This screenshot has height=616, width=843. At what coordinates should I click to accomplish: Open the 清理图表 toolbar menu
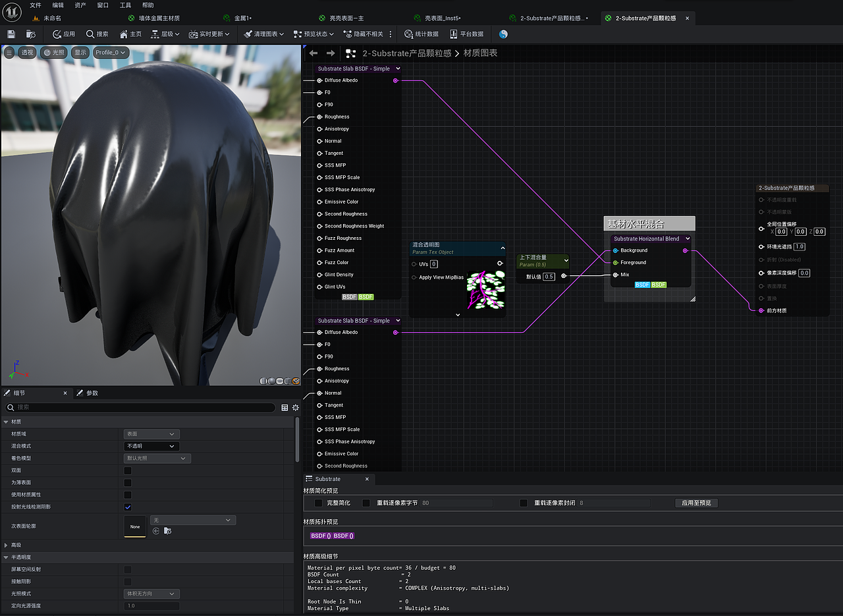[265, 34]
